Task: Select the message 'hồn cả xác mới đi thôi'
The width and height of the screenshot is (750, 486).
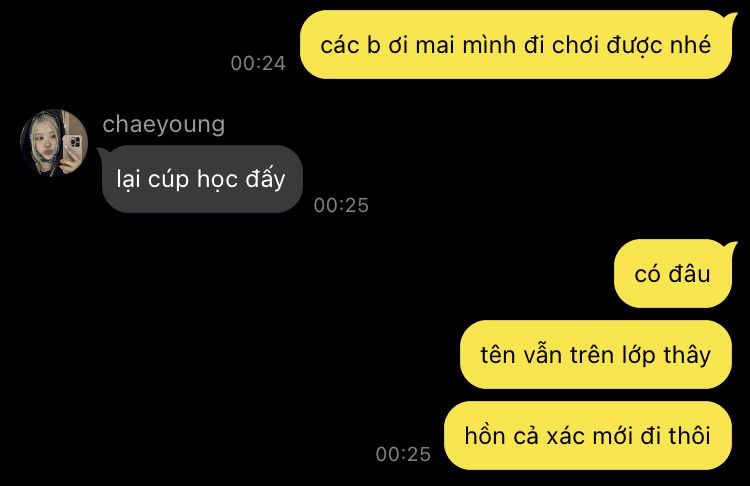Action: coord(588,435)
